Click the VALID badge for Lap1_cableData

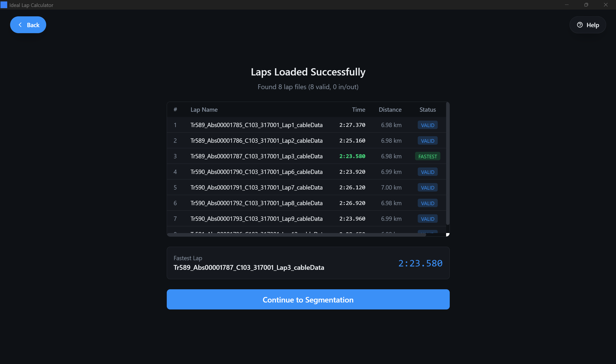click(x=427, y=125)
